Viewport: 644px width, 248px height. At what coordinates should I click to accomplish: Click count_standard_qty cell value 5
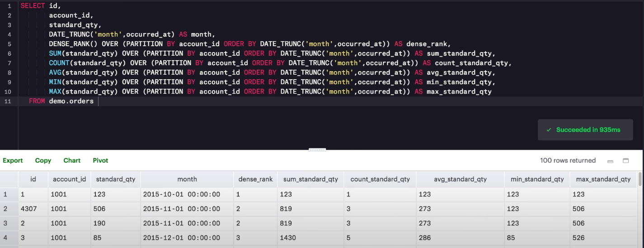point(380,238)
